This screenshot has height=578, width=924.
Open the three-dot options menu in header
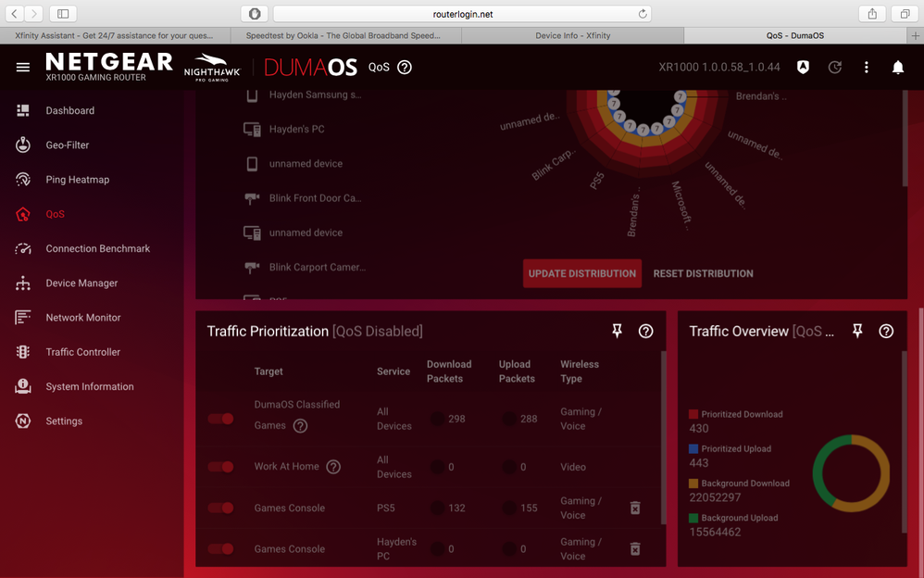pyautogui.click(x=867, y=68)
